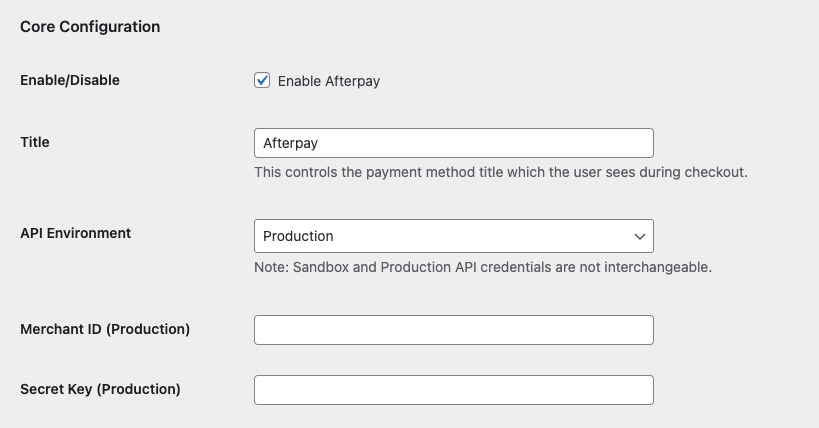Select the word Afterpay in Title field
819x428 pixels.
click(x=290, y=143)
